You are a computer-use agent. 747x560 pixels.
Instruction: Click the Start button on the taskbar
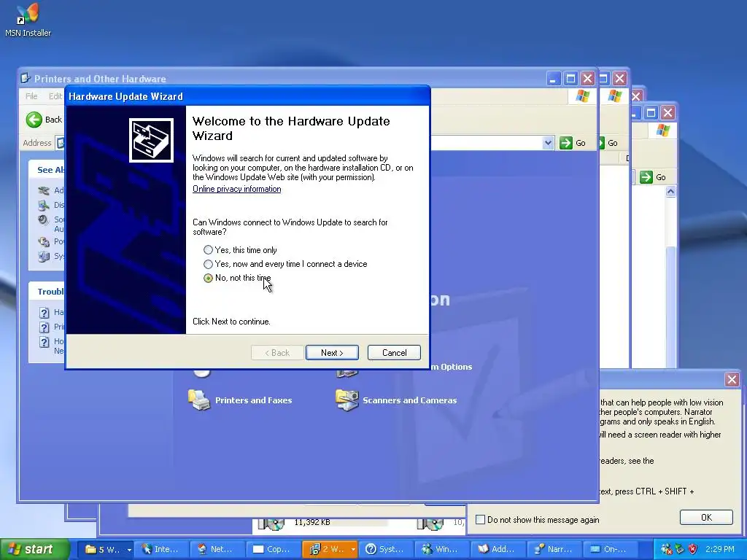[34, 550]
